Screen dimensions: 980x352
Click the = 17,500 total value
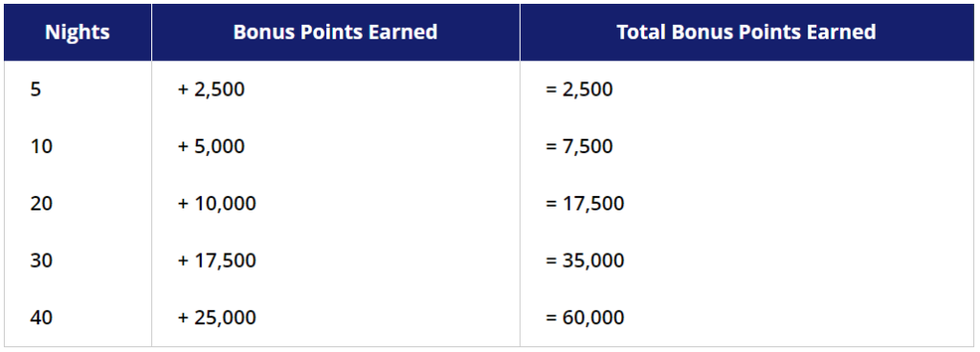[585, 204]
